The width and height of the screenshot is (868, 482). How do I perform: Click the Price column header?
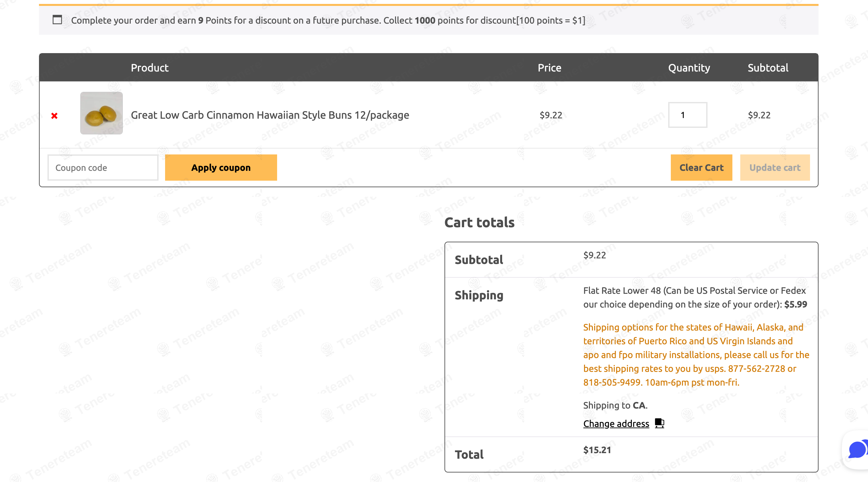pyautogui.click(x=549, y=68)
